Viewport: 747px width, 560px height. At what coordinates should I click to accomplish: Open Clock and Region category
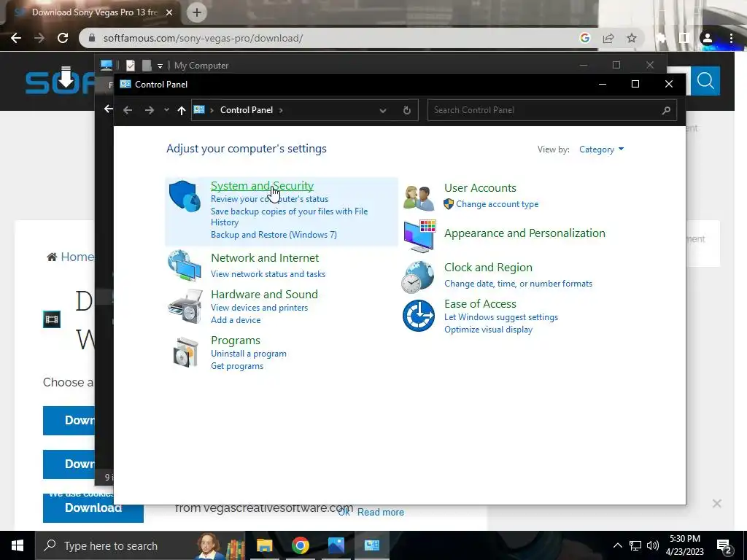[488, 267]
